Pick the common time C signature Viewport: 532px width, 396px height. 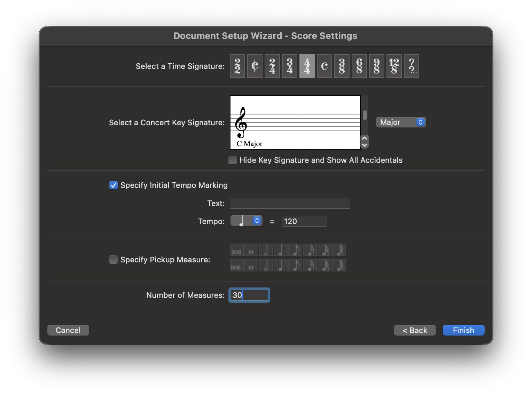click(324, 66)
